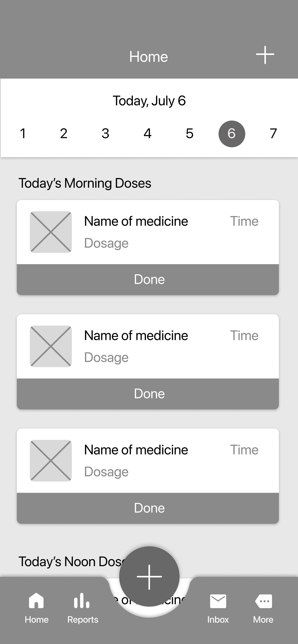Open the Inbox envelope icon
The width and height of the screenshot is (298, 644).
click(218, 601)
